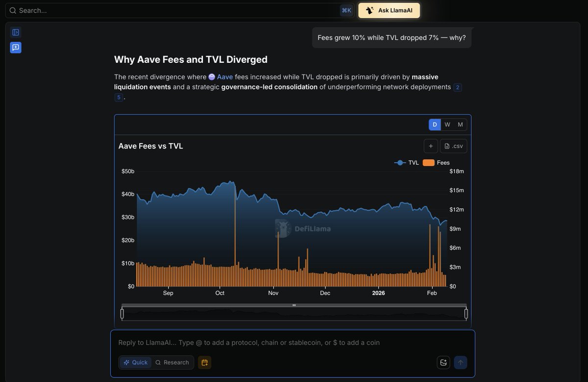The image size is (588, 382).
Task: Click the orange calendar schedule icon
Action: [204, 362]
